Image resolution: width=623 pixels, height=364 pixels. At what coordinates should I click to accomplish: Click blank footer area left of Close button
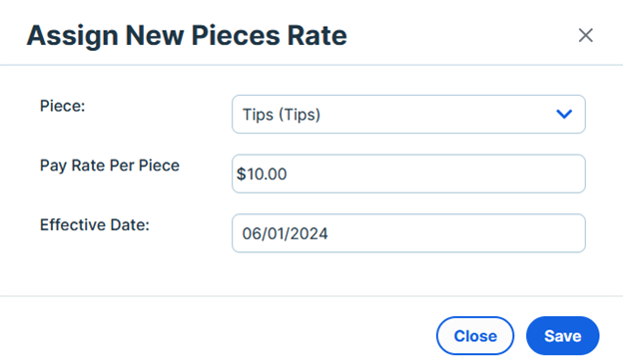coord(219,336)
